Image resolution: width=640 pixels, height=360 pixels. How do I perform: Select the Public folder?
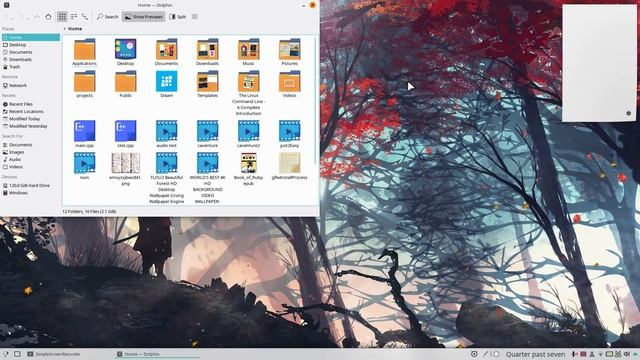coord(125,81)
